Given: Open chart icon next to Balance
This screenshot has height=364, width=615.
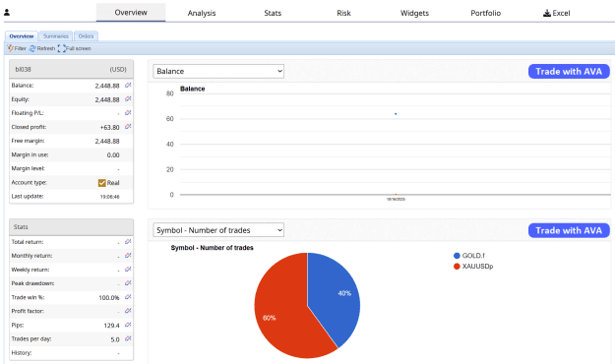Looking at the screenshot, I should 128,86.
